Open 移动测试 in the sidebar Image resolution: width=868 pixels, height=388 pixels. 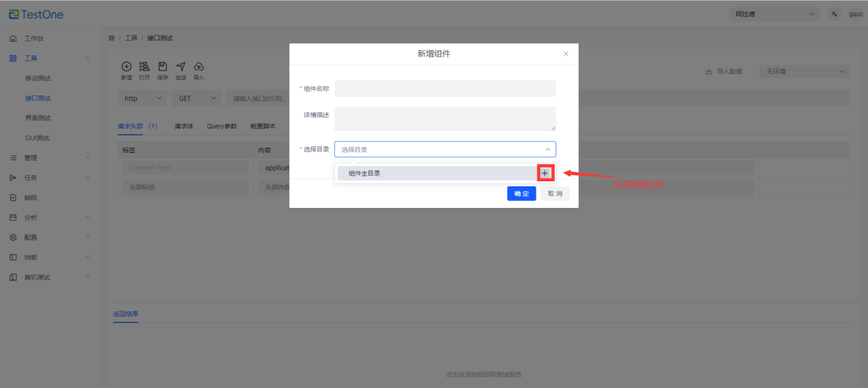38,78
